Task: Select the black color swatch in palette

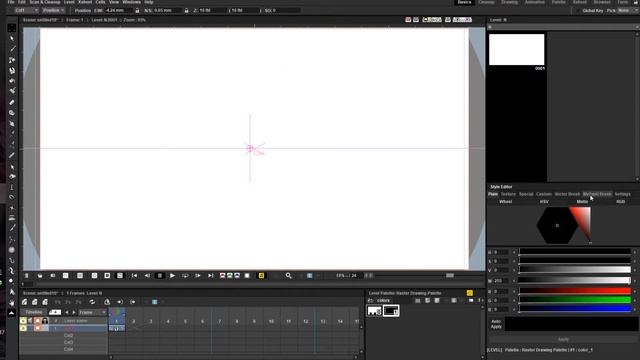Action: pos(391,311)
